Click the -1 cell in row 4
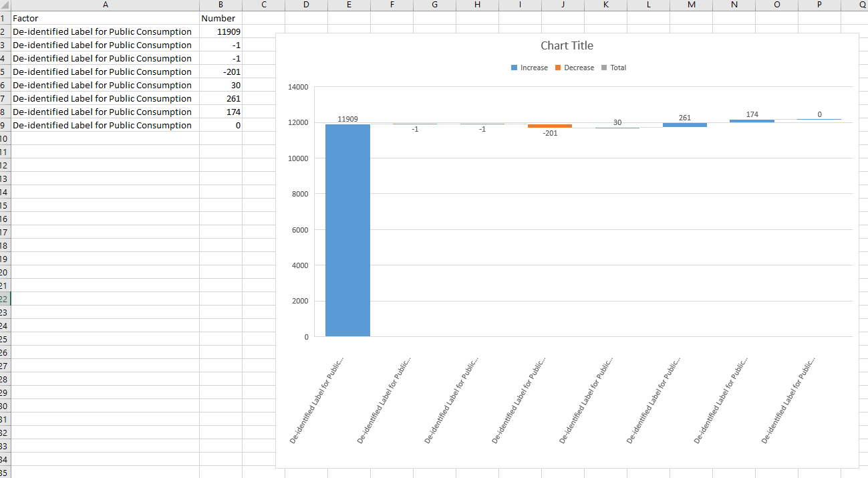The image size is (868, 478). coord(221,58)
